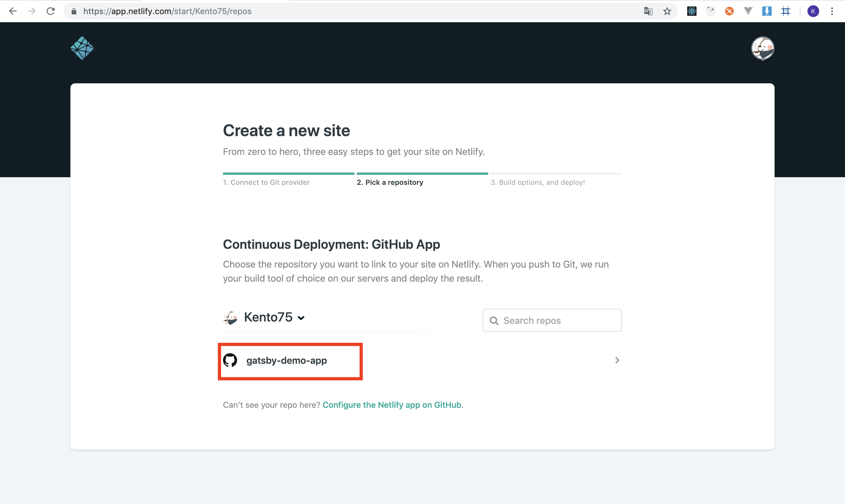Open the Chrome three-dot menu
The image size is (845, 504).
(832, 11)
